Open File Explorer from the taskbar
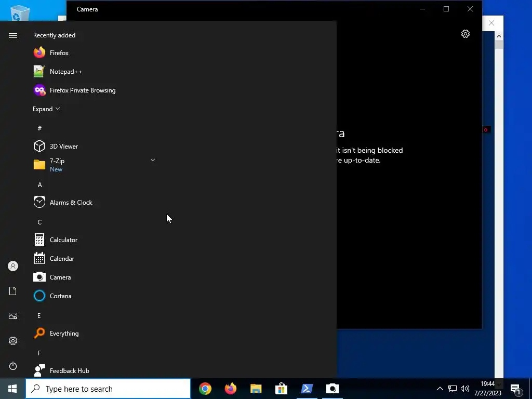Image resolution: width=532 pixels, height=399 pixels. pos(256,389)
